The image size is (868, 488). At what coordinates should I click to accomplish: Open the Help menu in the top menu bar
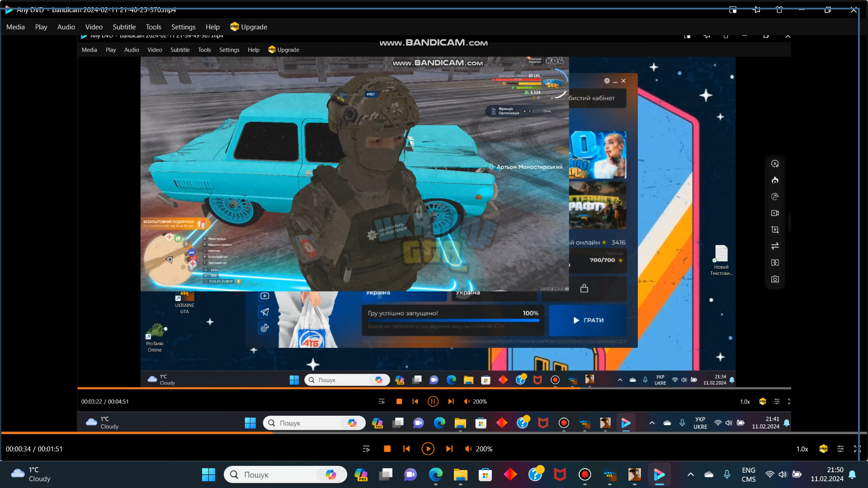212,27
